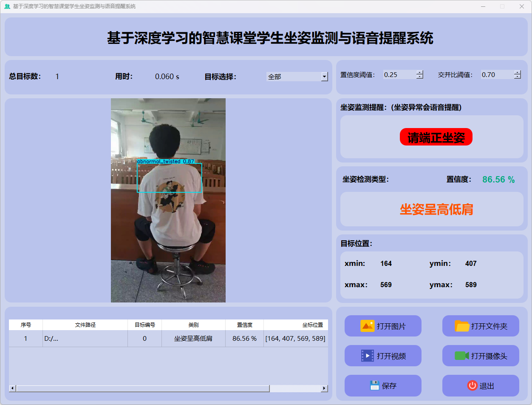Screen dimensions: 532x405
Task: Click the table horizontal scrollbar thumb
Action: point(143,388)
